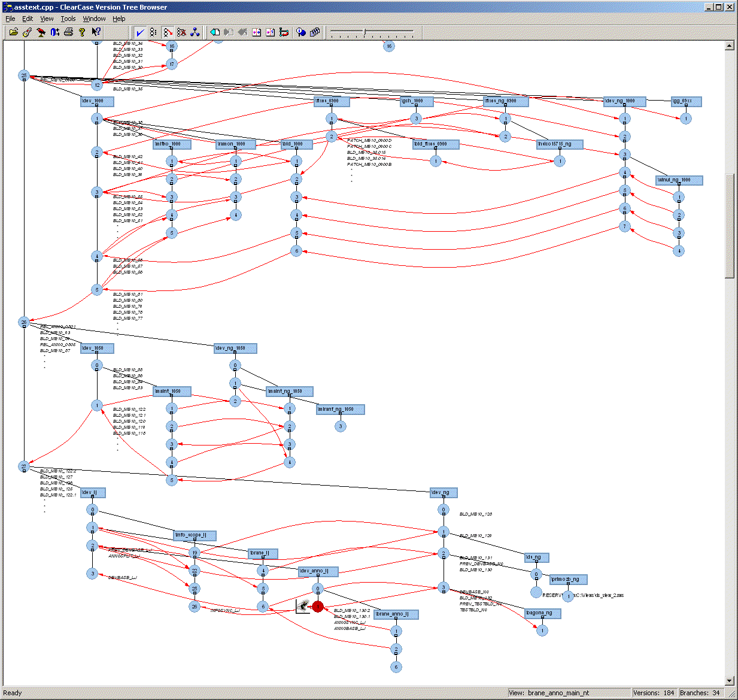This screenshot has width=738, height=700.
Task: Click the greyed double-arrow toolbar icon
Action: 242,32
